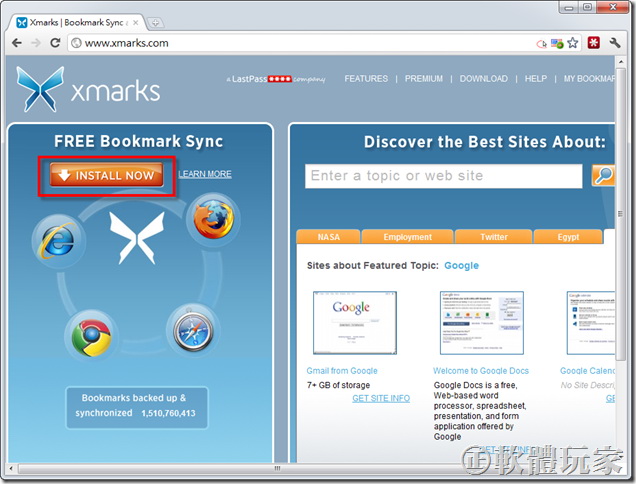Click the vertical scrollbar up arrow
The width and height of the screenshot is (636, 484).
click(621, 62)
